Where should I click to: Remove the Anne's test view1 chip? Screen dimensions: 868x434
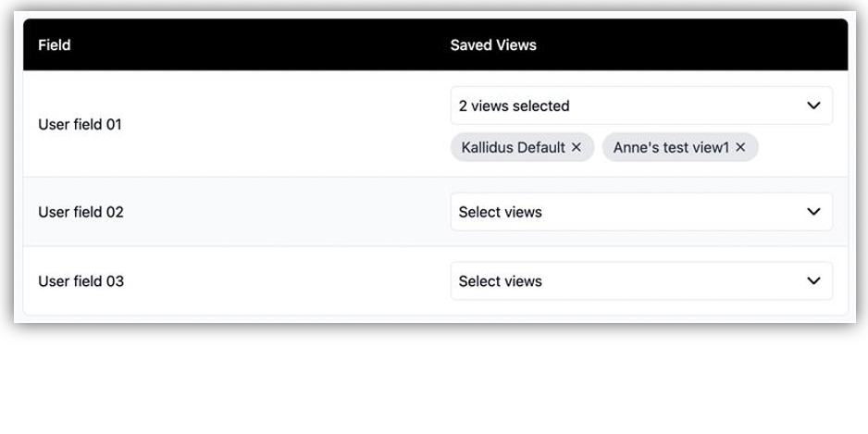(x=740, y=147)
